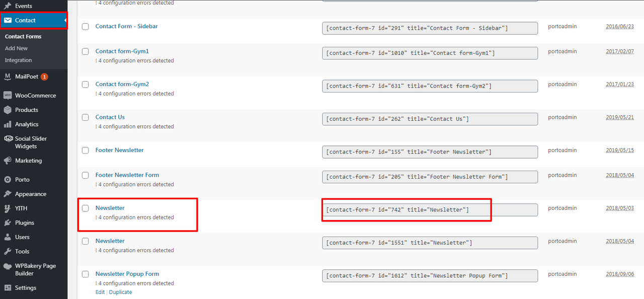This screenshot has width=644, height=299.
Task: Open the Contact form-Gym1 link
Action: tap(122, 51)
